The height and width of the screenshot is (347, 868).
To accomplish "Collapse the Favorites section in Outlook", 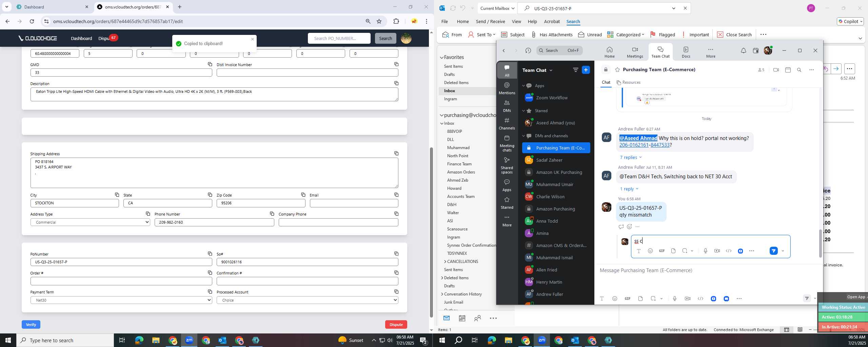I will click(441, 57).
